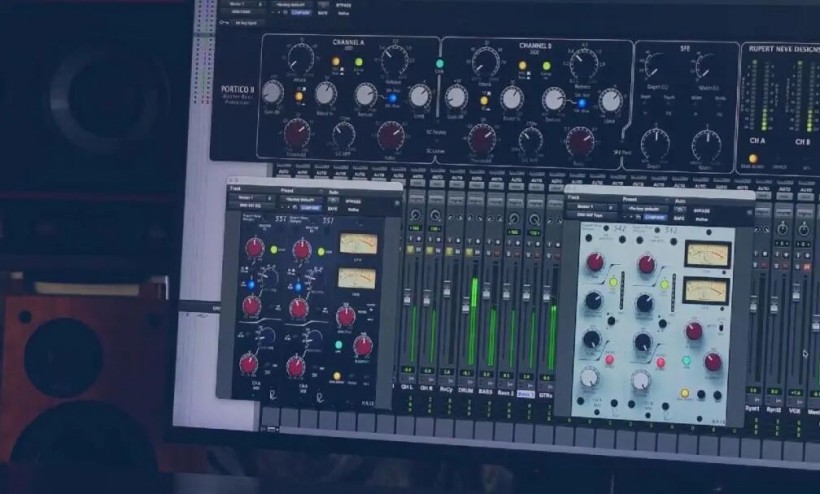This screenshot has height=494, width=820.
Task: Select the OH L track name
Action: coord(406,388)
